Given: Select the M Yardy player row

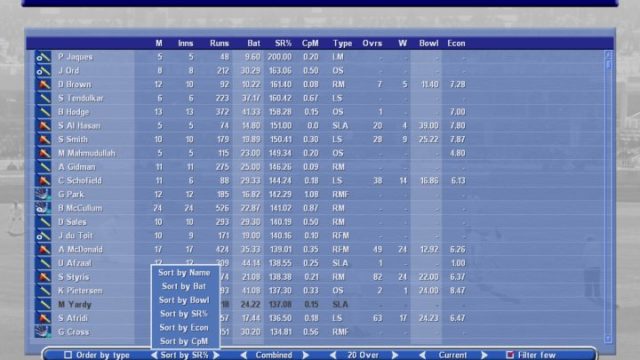Looking at the screenshot, I should point(319,304).
